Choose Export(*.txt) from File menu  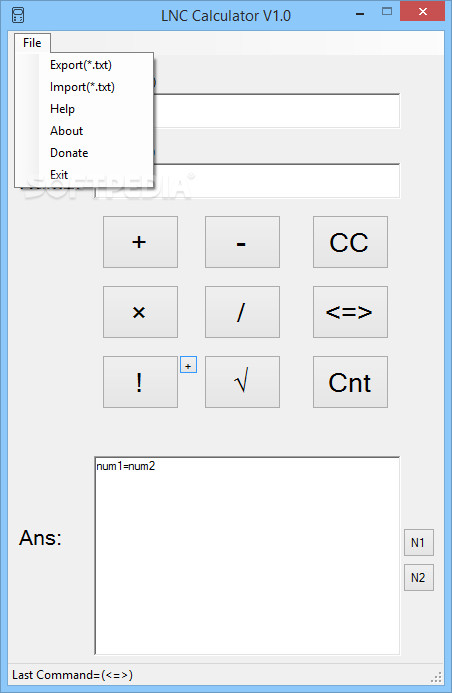click(x=84, y=65)
